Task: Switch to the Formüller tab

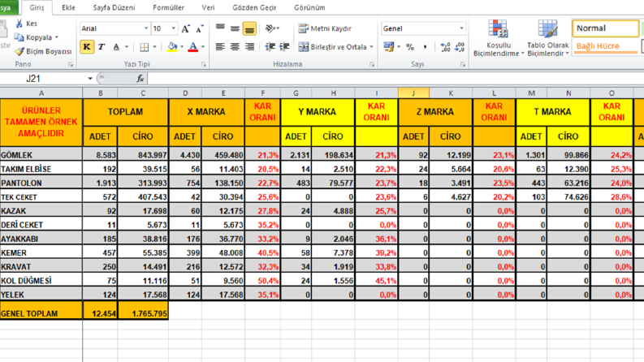Action: (168, 7)
